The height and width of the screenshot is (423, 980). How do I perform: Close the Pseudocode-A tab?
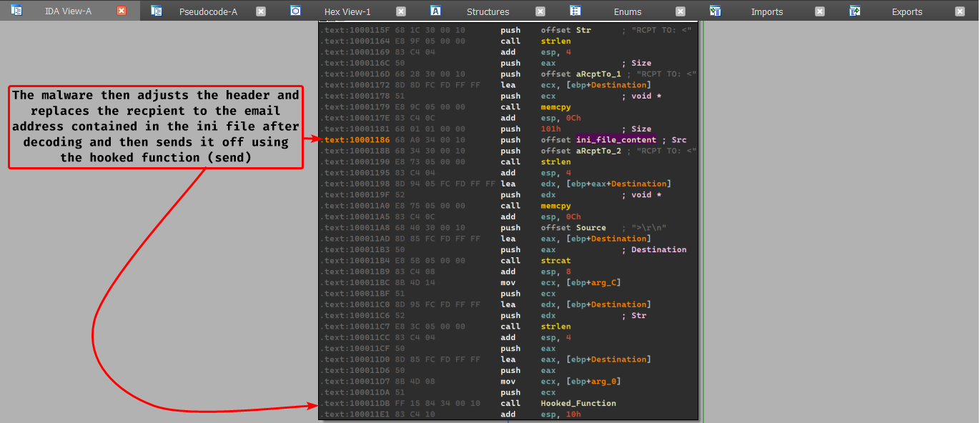(261, 11)
